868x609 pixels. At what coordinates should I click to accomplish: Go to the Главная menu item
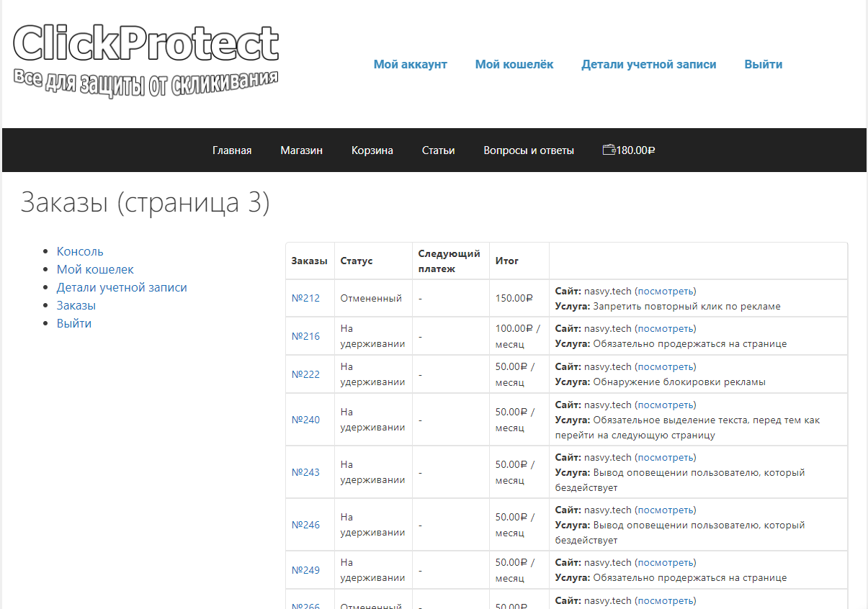(x=231, y=150)
